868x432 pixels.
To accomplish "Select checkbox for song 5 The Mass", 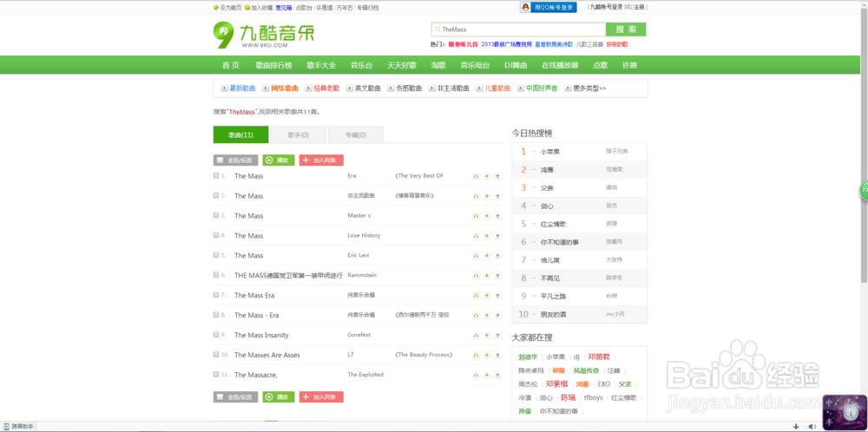I will pos(216,255).
